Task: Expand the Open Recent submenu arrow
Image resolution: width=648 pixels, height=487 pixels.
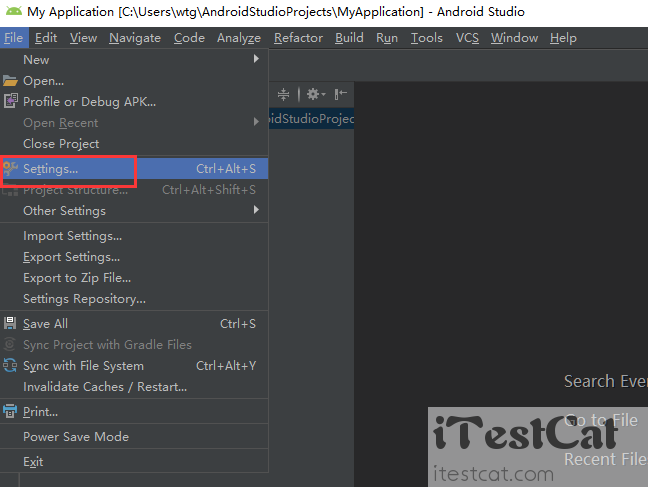Action: click(256, 122)
